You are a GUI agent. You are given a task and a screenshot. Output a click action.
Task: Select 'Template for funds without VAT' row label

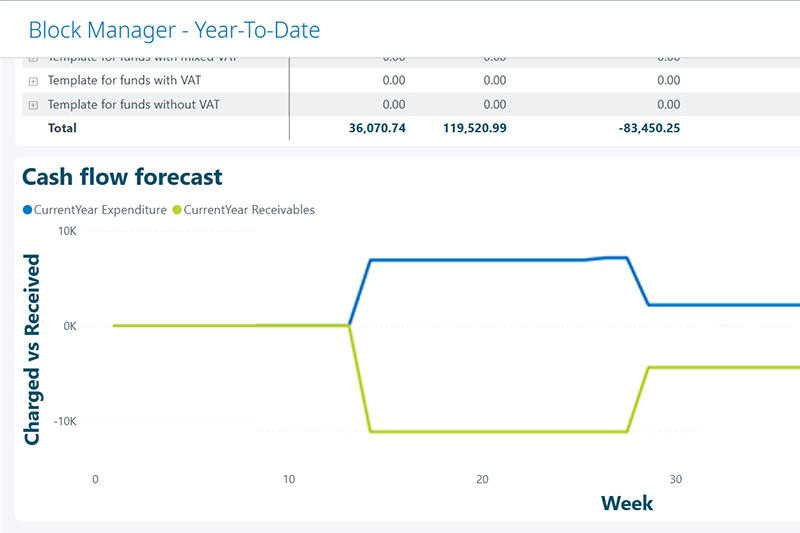pos(134,105)
